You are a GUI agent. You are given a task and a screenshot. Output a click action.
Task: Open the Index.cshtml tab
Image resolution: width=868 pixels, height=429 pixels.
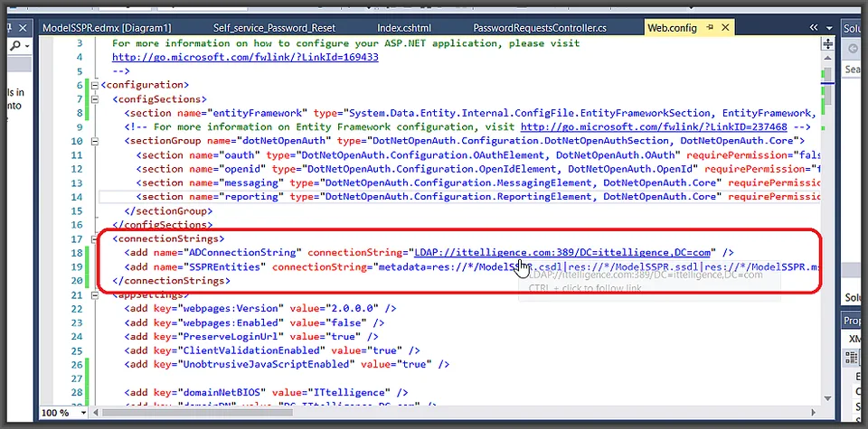pos(403,28)
